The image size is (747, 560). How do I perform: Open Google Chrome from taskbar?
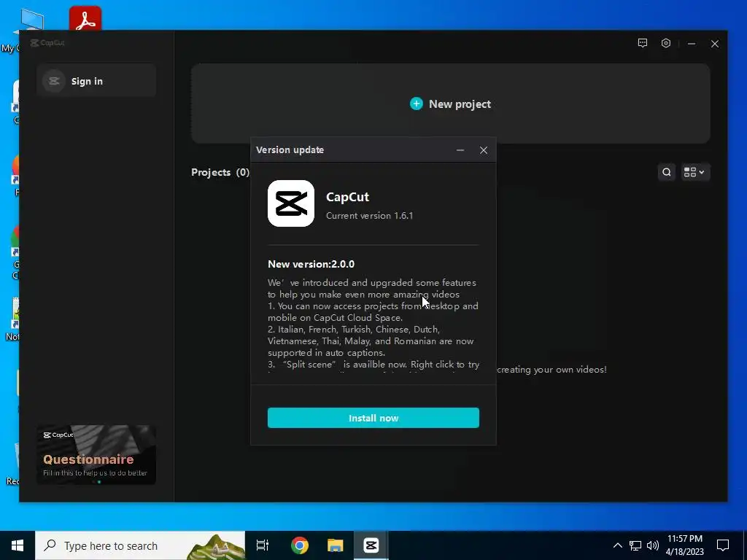coord(300,545)
